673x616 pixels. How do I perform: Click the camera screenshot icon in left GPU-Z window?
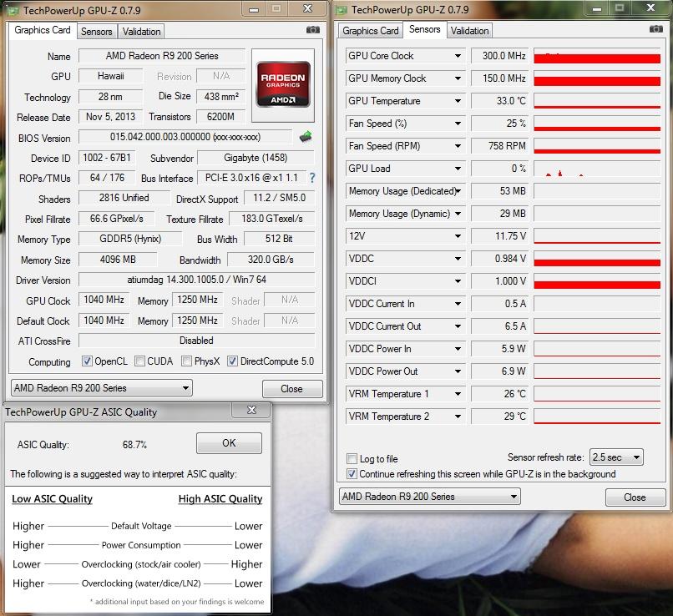pyautogui.click(x=313, y=30)
